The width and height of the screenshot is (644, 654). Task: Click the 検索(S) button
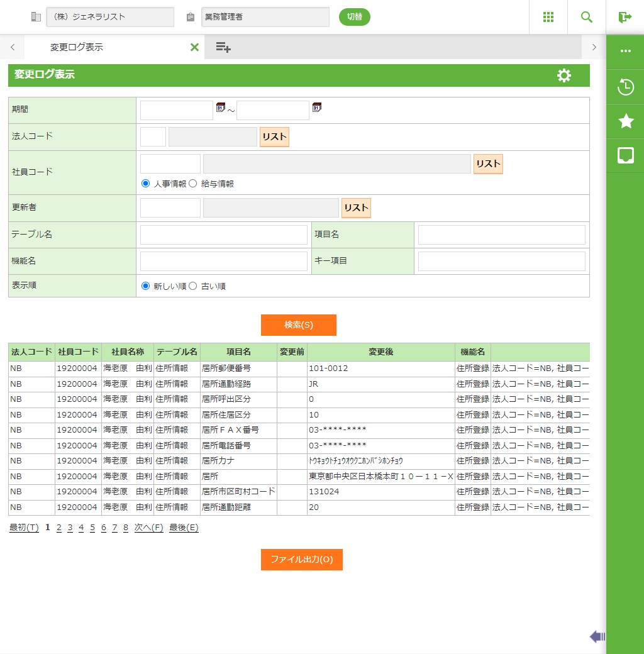tap(299, 325)
